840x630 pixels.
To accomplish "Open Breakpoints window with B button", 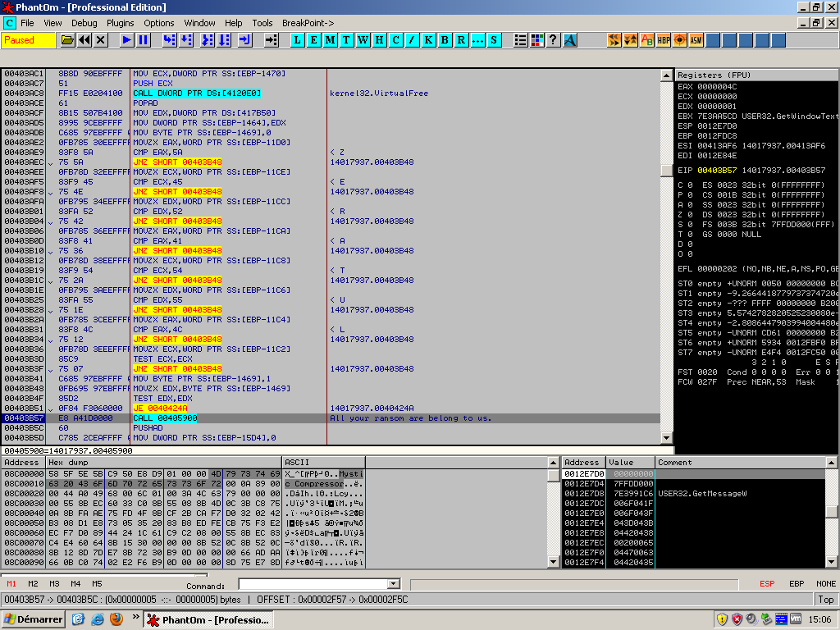I will (445, 40).
